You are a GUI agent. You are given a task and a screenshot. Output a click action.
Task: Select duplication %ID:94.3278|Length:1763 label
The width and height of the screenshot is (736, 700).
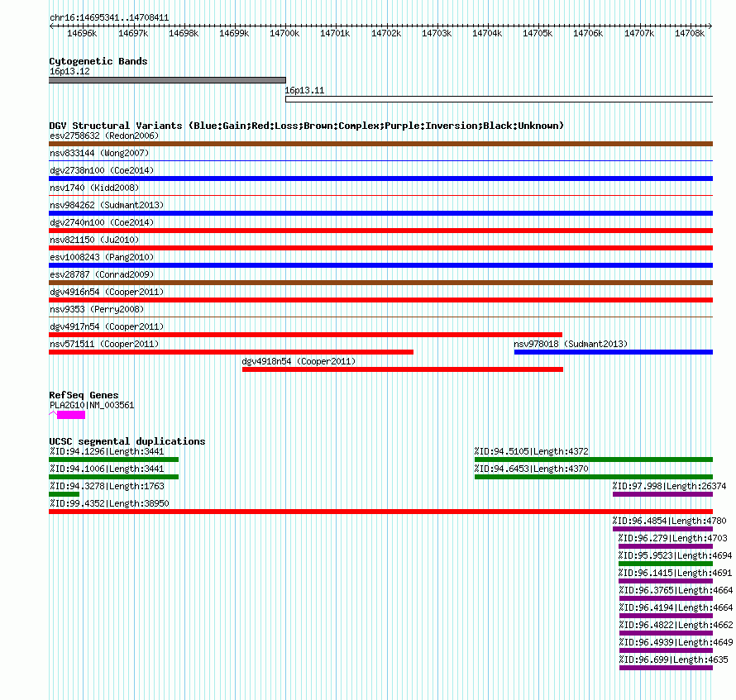[x=107, y=486]
